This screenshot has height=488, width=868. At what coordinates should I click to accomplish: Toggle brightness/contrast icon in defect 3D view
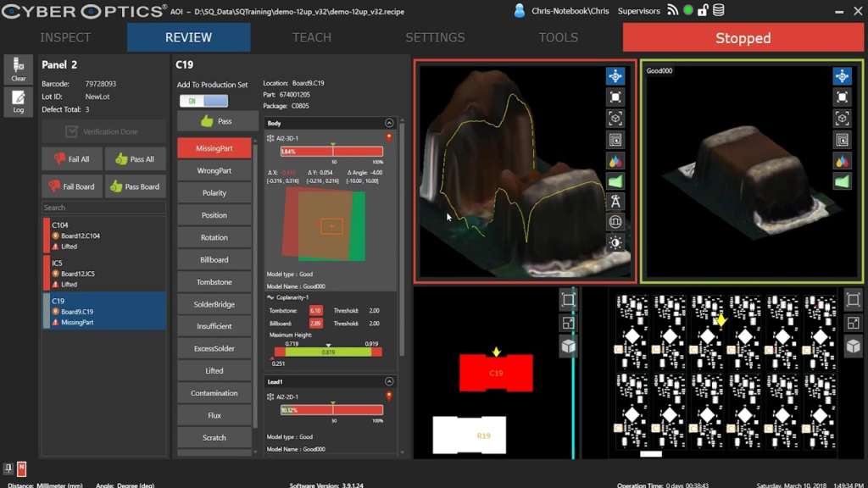[x=615, y=242]
